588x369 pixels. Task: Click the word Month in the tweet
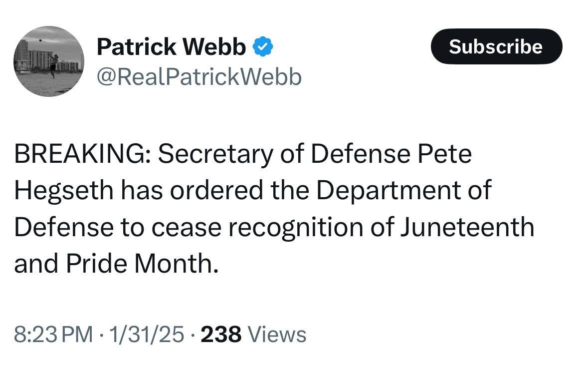pos(176,264)
